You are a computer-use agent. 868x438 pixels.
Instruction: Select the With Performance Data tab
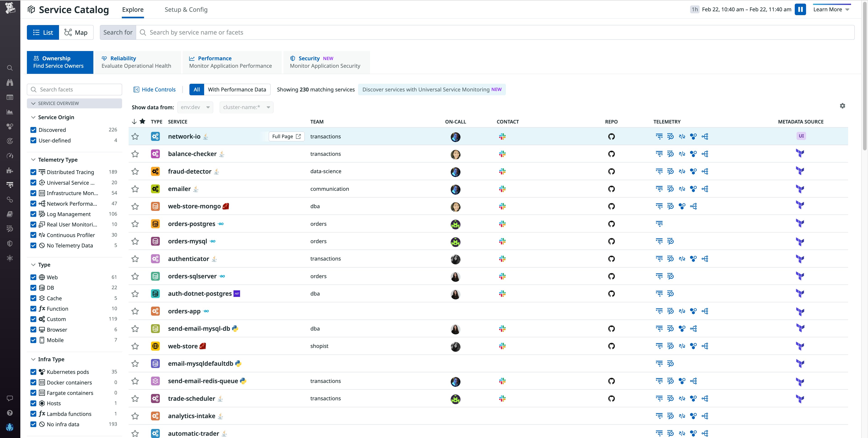[237, 89]
